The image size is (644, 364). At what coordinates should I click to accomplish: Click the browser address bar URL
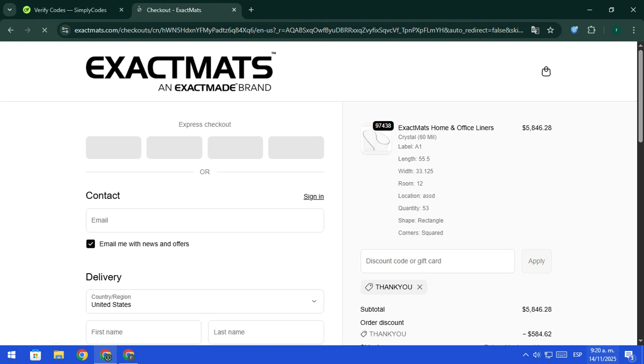pos(298,30)
